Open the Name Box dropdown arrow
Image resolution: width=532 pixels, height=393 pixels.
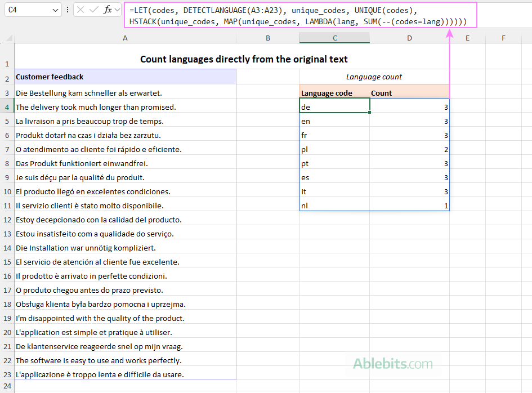coord(55,10)
